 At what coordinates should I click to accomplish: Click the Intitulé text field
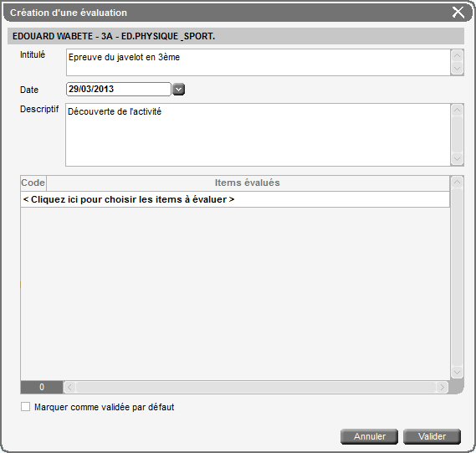pyautogui.click(x=258, y=62)
